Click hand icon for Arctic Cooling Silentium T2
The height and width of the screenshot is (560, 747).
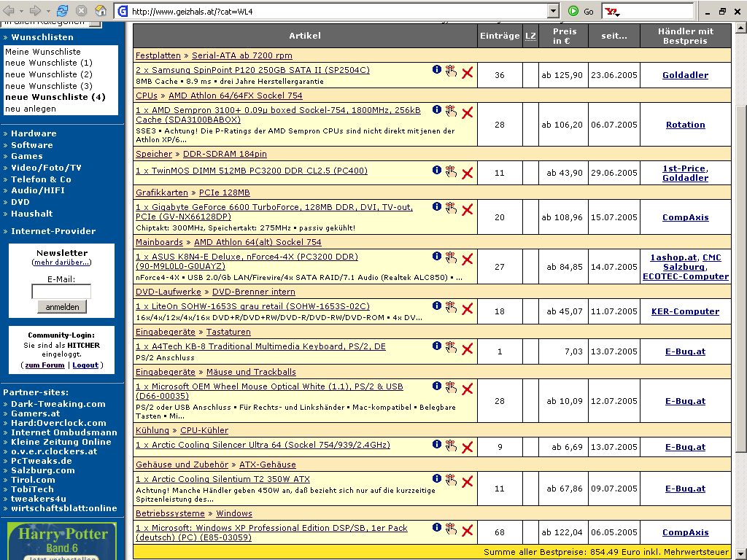[x=451, y=480]
